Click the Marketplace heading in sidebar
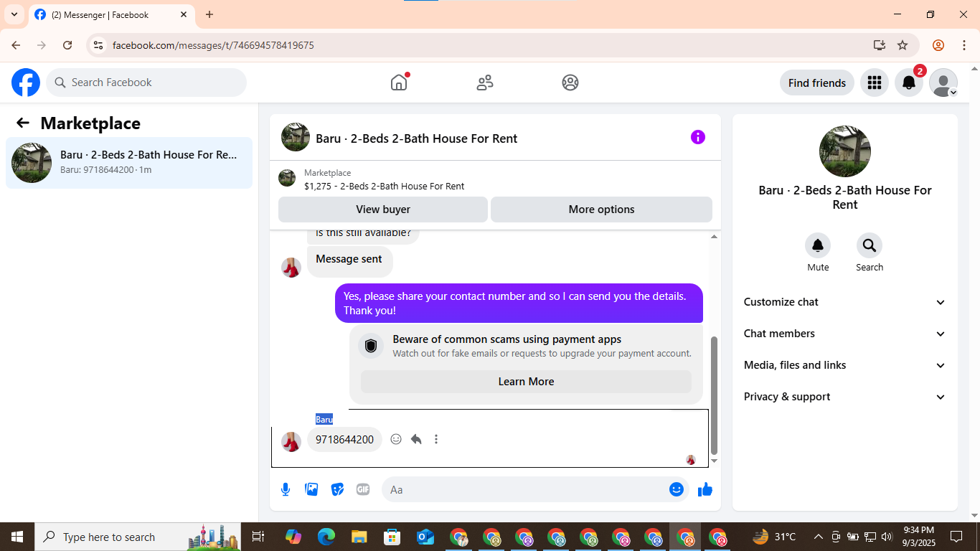 [90, 123]
